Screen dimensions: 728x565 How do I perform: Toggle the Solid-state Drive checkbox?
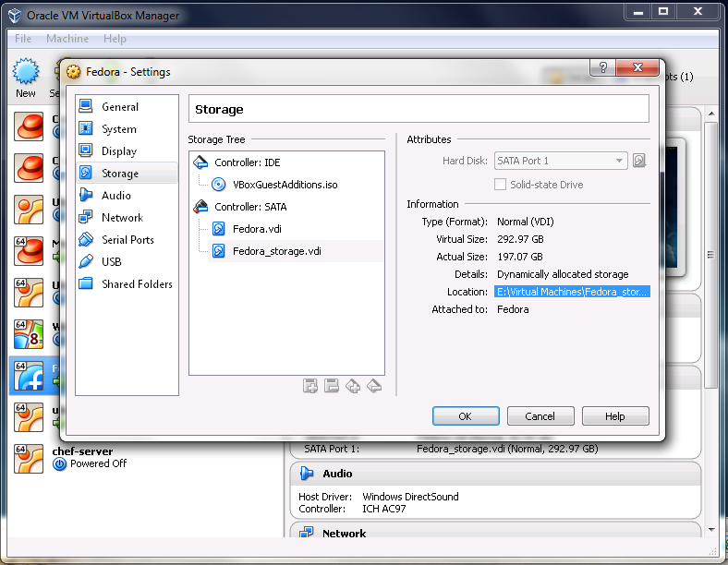click(500, 185)
